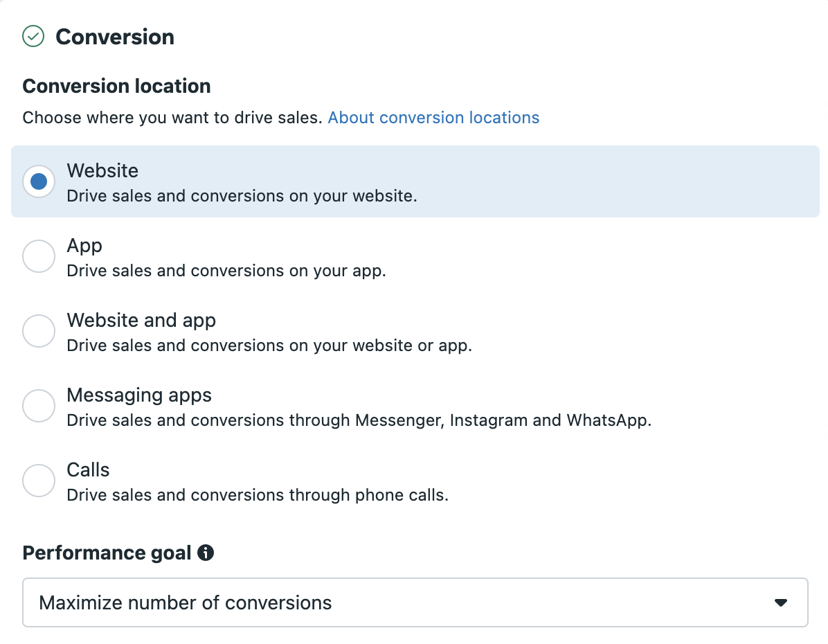Click the 'Calls' option title
828x644 pixels.
point(88,469)
